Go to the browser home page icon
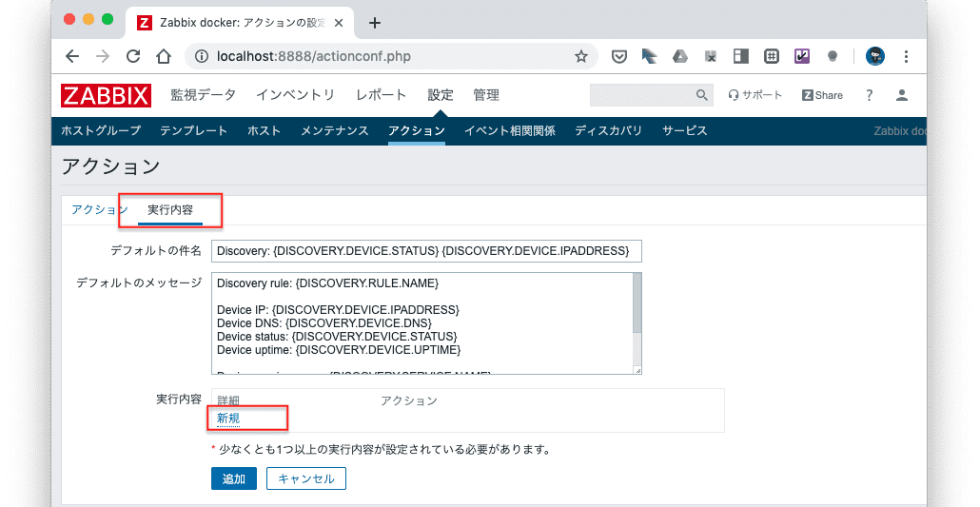Image resolution: width=980 pixels, height=507 pixels. click(164, 56)
